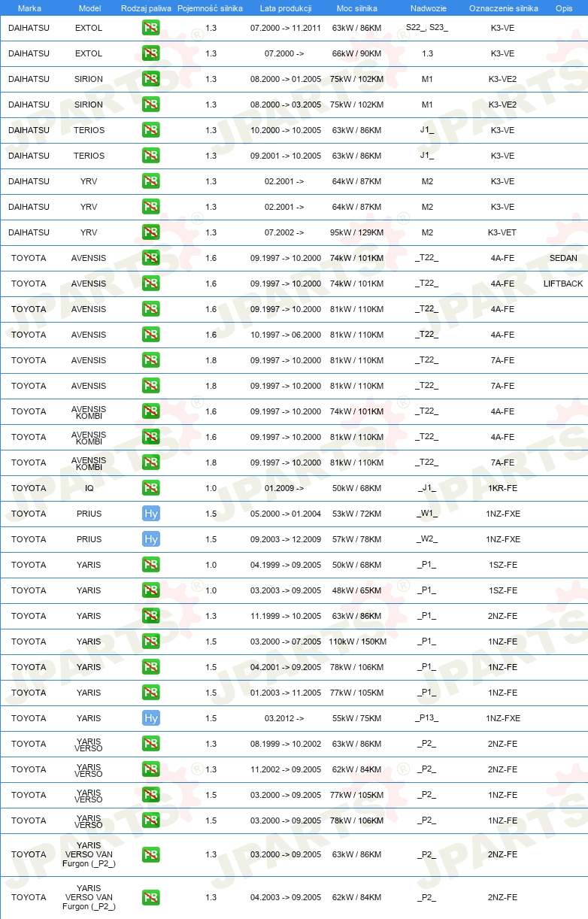Image resolution: width=588 pixels, height=919 pixels.
Task: Click the Moc silnika column header
Action: (x=356, y=8)
